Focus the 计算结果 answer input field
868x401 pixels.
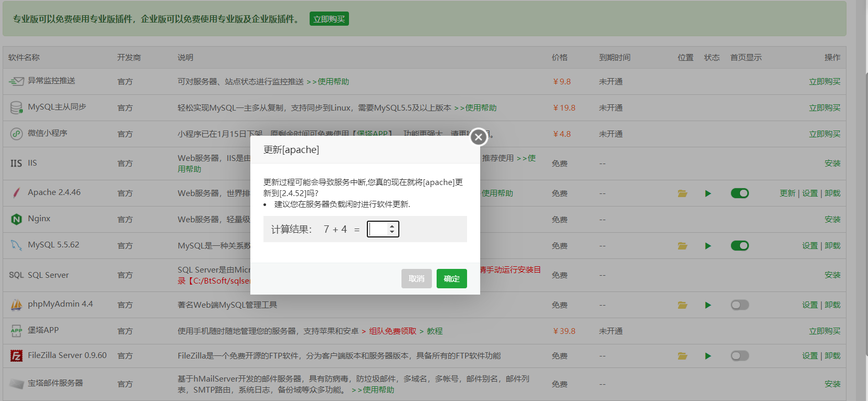(x=378, y=229)
